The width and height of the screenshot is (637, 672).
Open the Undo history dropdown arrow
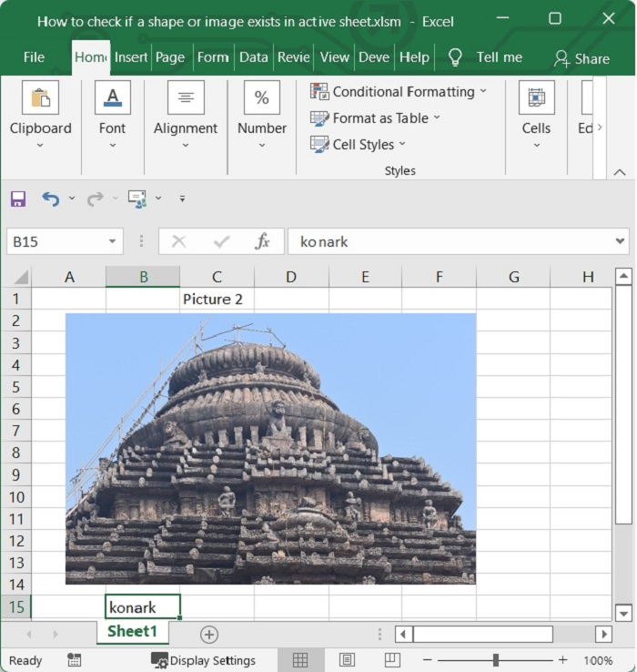(x=72, y=199)
